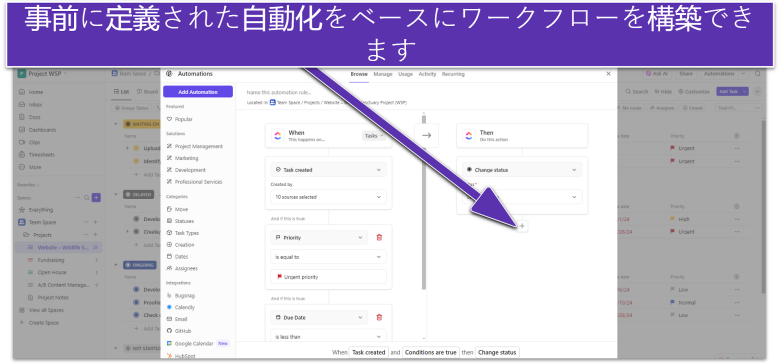Viewport: 780px width, 363px height.
Task: Open the Statuses automation category
Action: click(180, 221)
